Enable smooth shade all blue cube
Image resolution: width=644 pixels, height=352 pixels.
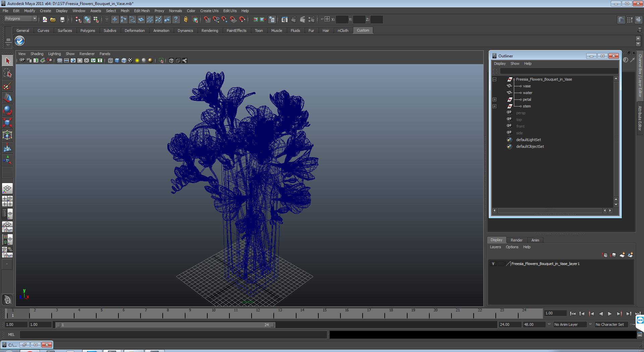pyautogui.click(x=117, y=60)
